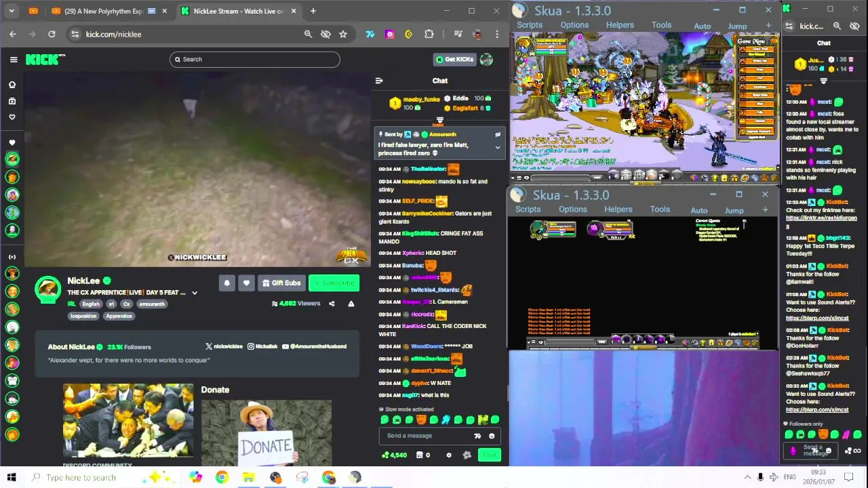Open Chrome three-dot menu
This screenshot has height=488, width=868.
pyautogui.click(x=497, y=34)
